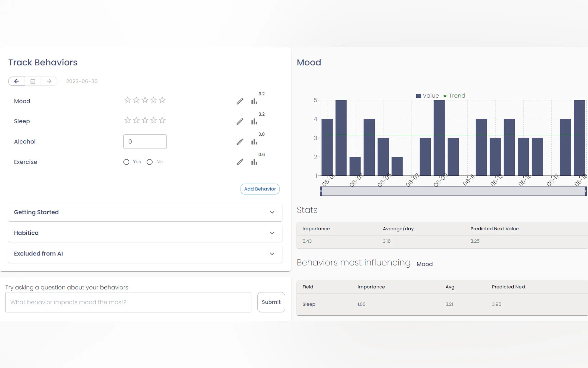The image size is (588, 368).
Task: Click the next day arrow button
Action: point(49,81)
